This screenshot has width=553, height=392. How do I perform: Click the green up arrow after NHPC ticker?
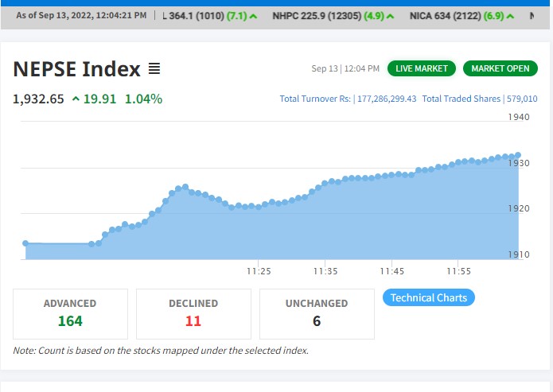click(390, 16)
